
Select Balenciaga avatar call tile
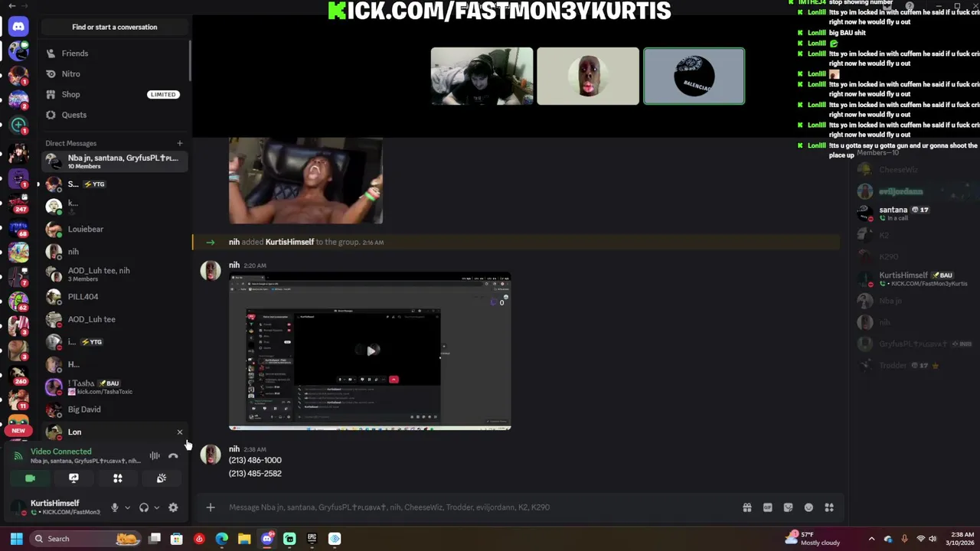click(x=694, y=76)
